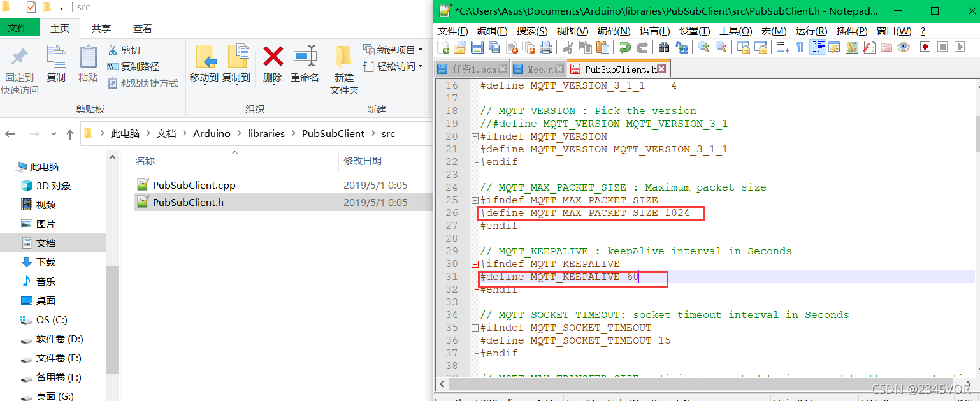Click the Function List icon in Notepad++
980x401 pixels.
coord(868,47)
